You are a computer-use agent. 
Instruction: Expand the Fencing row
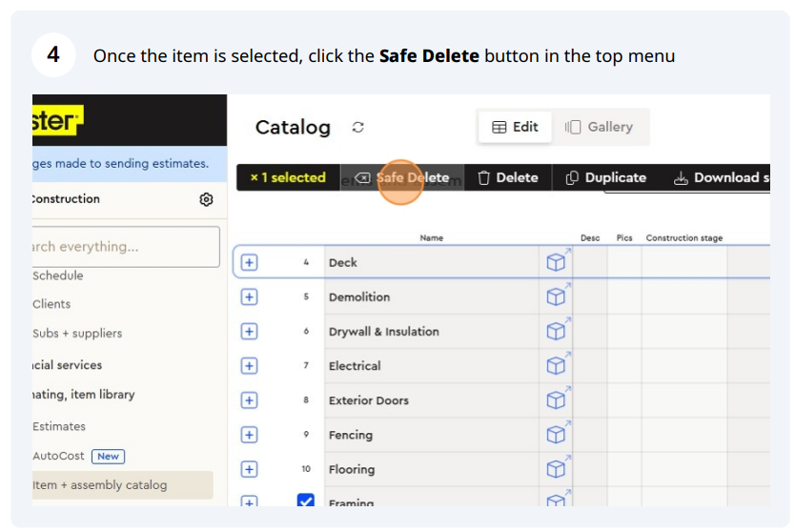pyautogui.click(x=249, y=435)
